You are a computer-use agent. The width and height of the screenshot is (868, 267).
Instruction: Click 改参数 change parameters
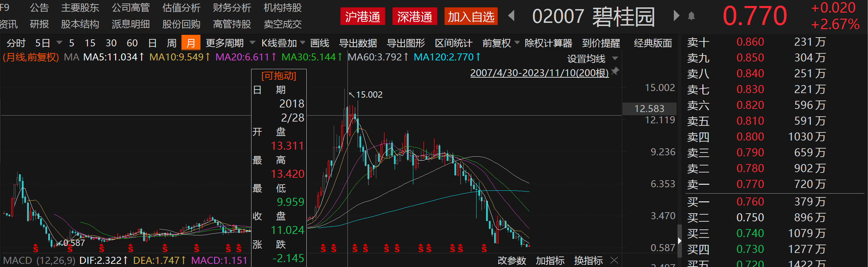point(512,260)
